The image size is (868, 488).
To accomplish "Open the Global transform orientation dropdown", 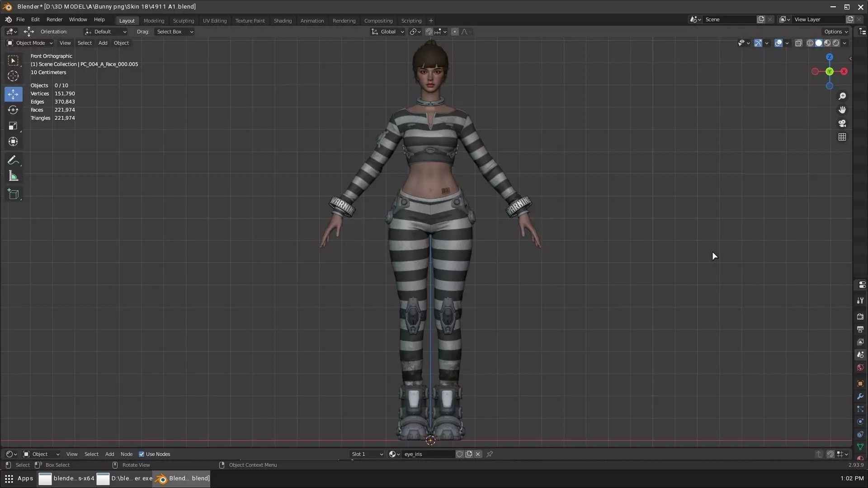I will [388, 32].
